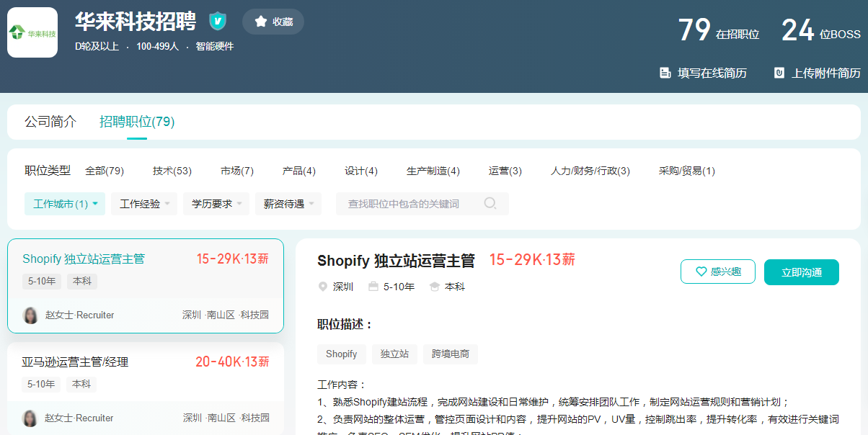Click the search magnifier icon

point(490,204)
